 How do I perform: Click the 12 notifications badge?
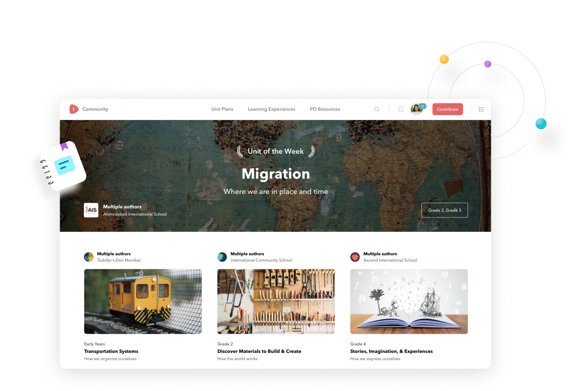tap(421, 105)
